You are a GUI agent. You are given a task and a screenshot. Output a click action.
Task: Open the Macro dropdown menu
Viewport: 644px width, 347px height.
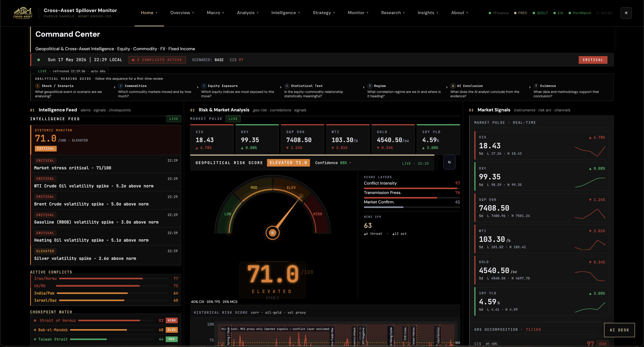click(x=215, y=13)
